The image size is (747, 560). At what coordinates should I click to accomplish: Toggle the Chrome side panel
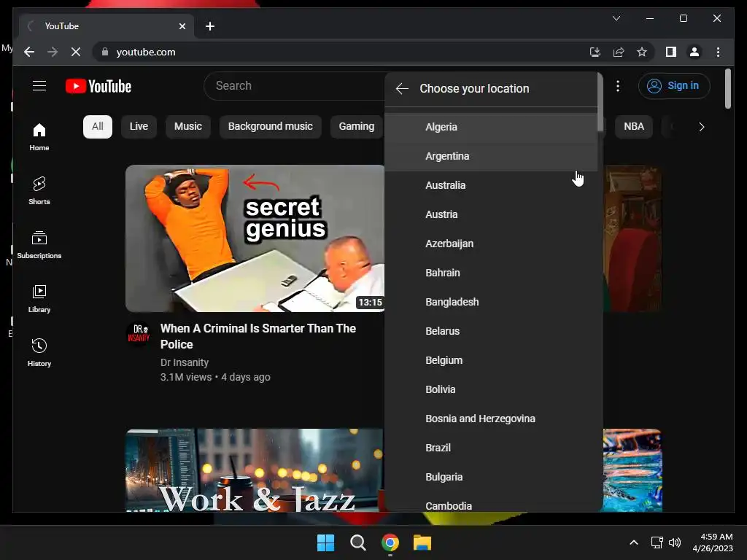[x=671, y=52]
